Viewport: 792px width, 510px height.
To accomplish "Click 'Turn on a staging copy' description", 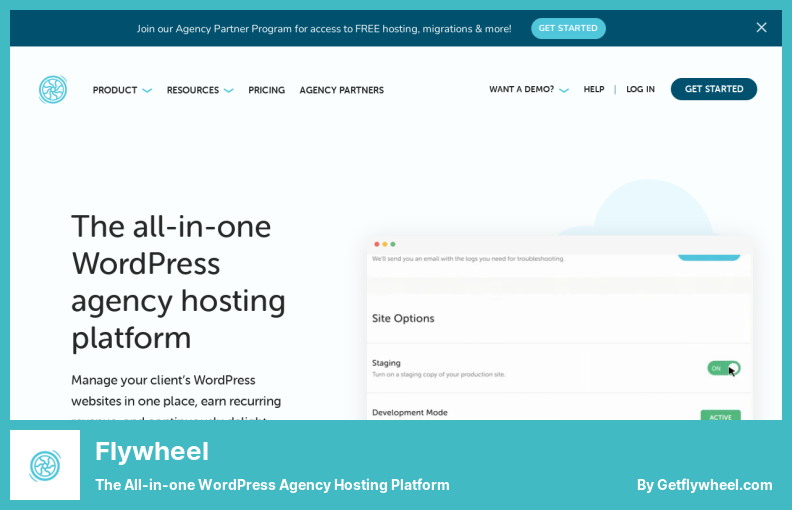I will point(438,374).
